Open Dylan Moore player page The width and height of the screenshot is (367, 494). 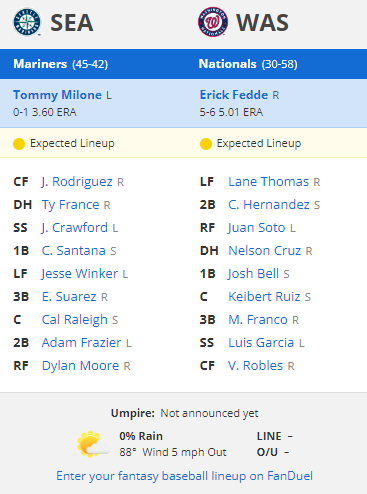80,366
